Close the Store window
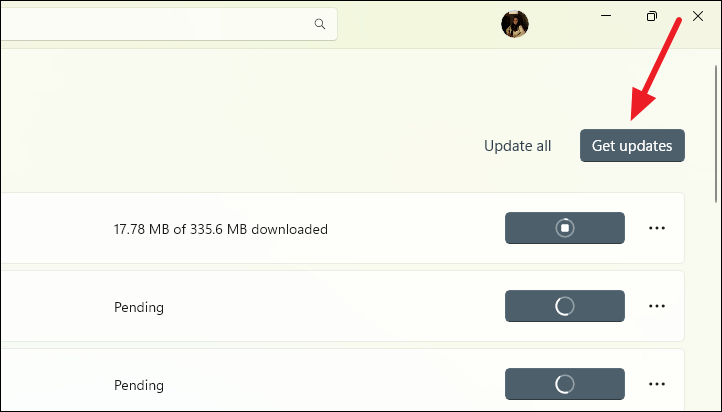The image size is (722, 412). (698, 17)
